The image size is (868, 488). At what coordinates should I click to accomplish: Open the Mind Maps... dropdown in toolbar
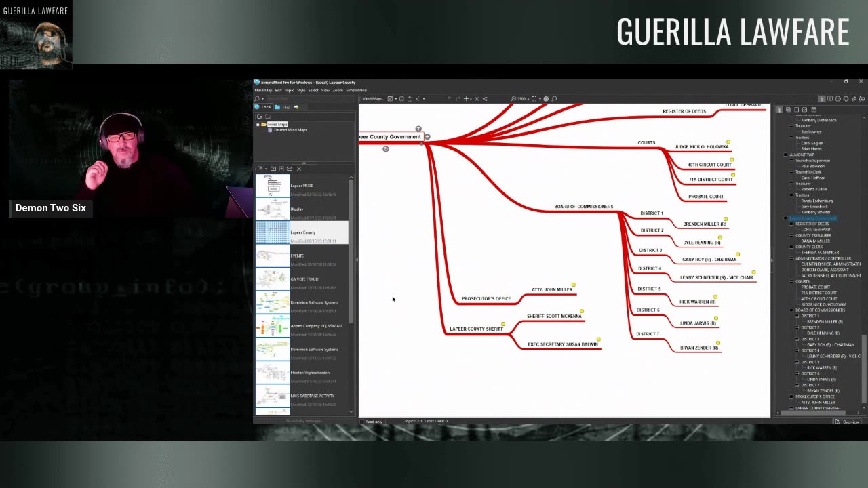coord(373,99)
